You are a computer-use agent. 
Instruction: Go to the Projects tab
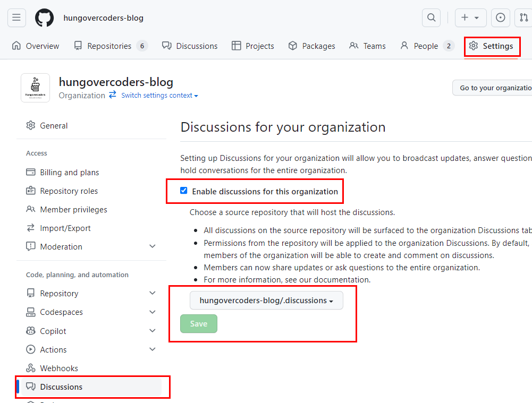tap(253, 46)
